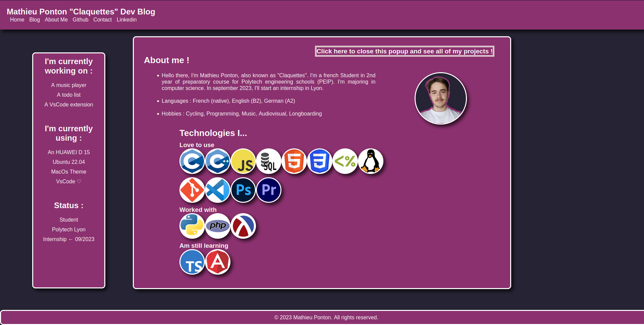Go to the Blog page
644x325 pixels.
(35, 20)
